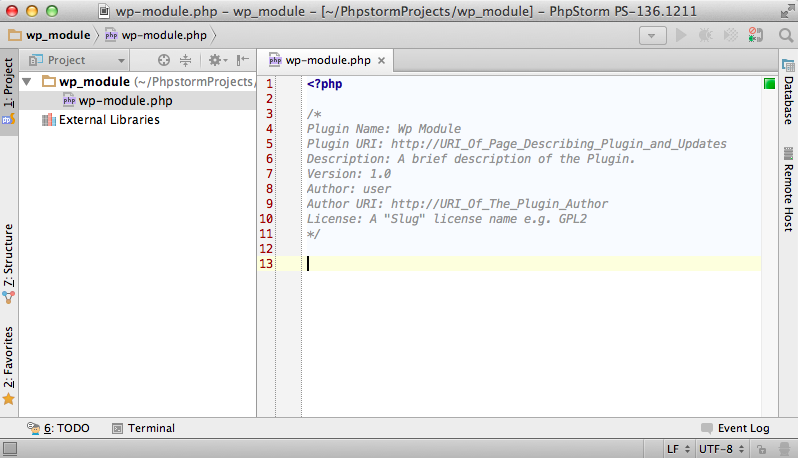Click the "Author: user" comment line
The height and width of the screenshot is (458, 798).
[349, 189]
